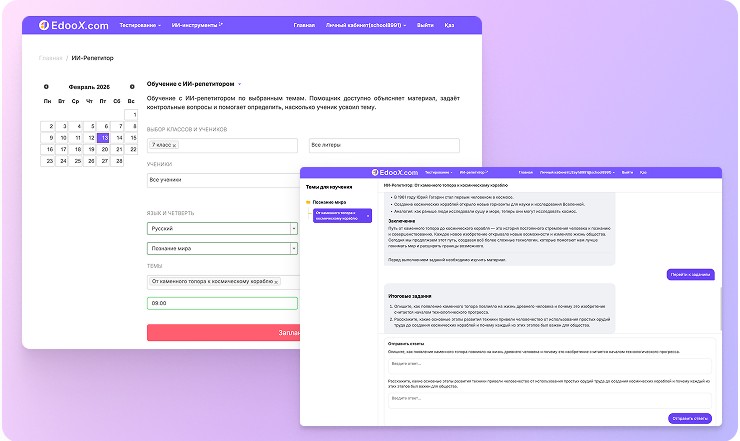Click the 'Февраль 2026' calendar title
Image resolution: width=740 pixels, height=441 pixels.
[89, 87]
